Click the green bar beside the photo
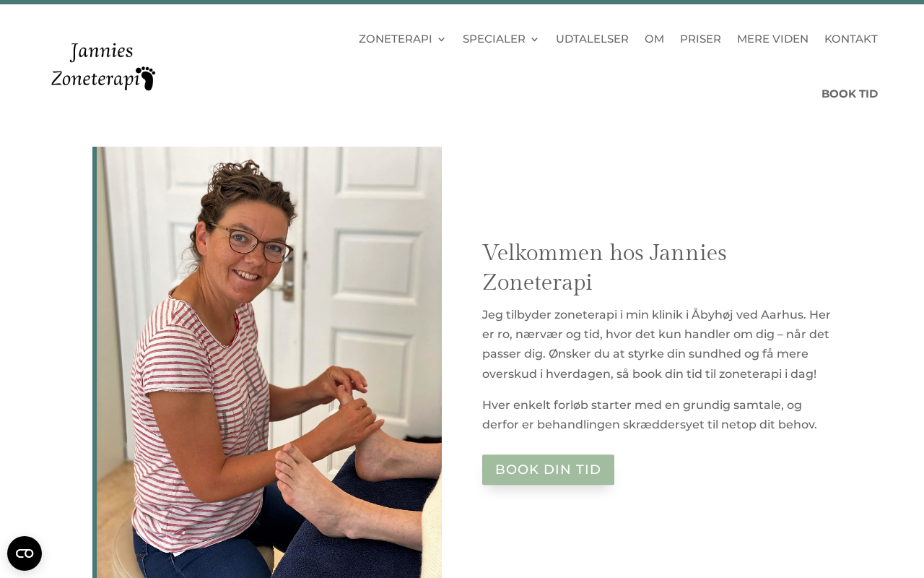The height and width of the screenshot is (578, 924). click(95, 362)
